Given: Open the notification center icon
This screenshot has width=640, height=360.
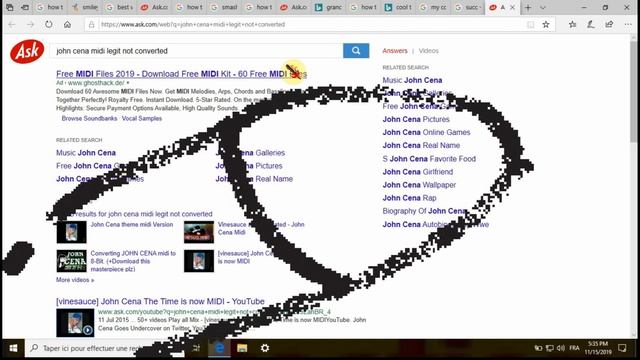Looking at the screenshot, I should [622, 348].
